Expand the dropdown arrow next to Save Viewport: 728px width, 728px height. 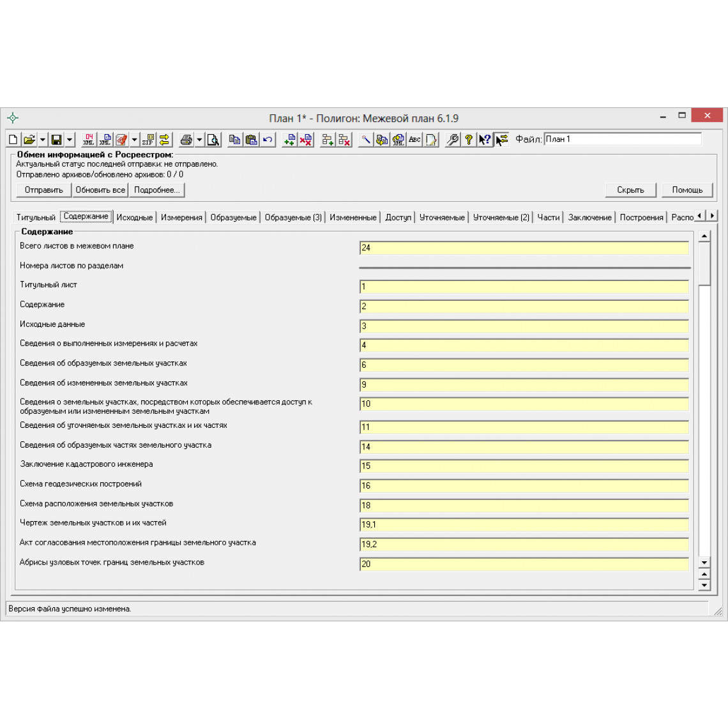(70, 139)
